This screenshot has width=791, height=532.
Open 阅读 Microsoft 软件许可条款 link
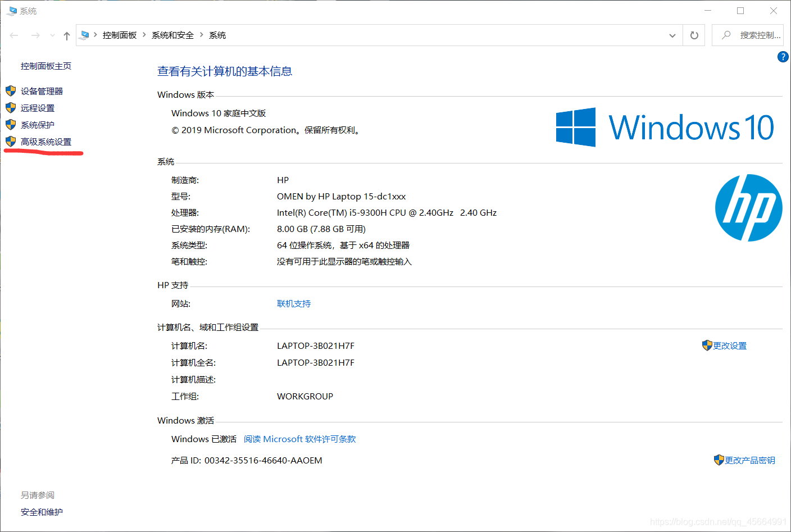coord(300,439)
